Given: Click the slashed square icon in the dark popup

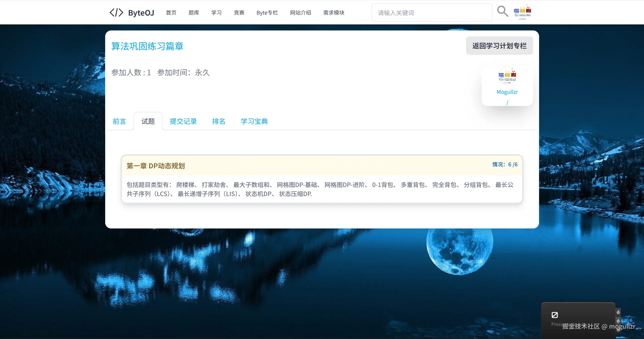Looking at the screenshot, I should [555, 315].
